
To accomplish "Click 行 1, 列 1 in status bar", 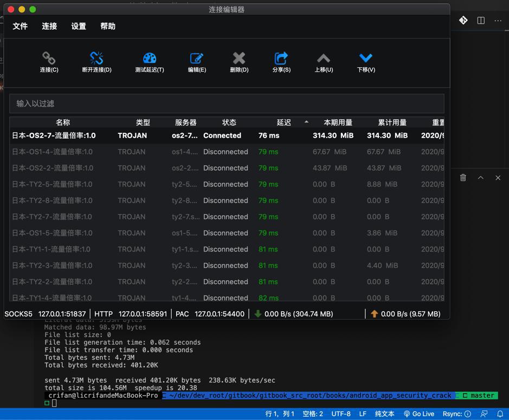I will pos(280,414).
